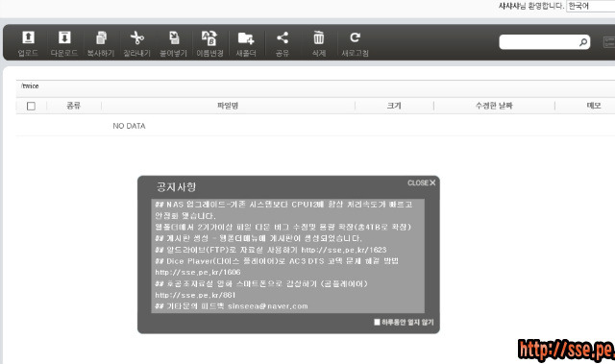Create a new folder with 새폴더 icon
This screenshot has height=364, width=615.
[246, 37]
